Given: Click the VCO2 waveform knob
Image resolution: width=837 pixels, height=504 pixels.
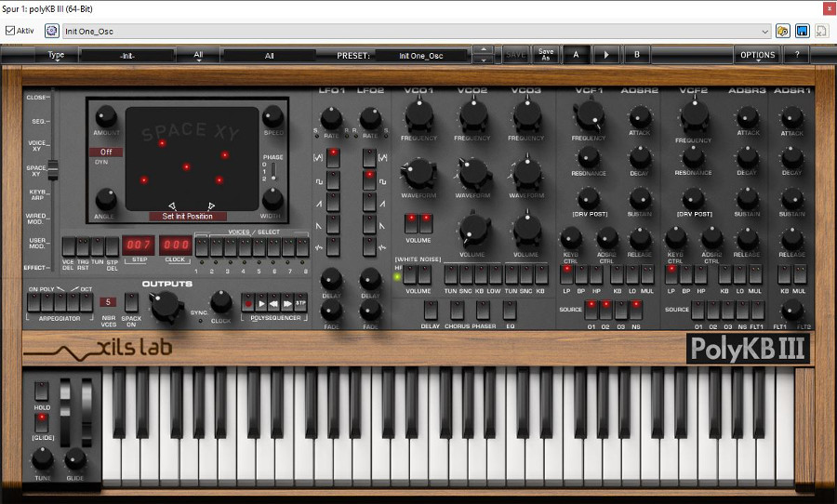Looking at the screenshot, I should [473, 172].
